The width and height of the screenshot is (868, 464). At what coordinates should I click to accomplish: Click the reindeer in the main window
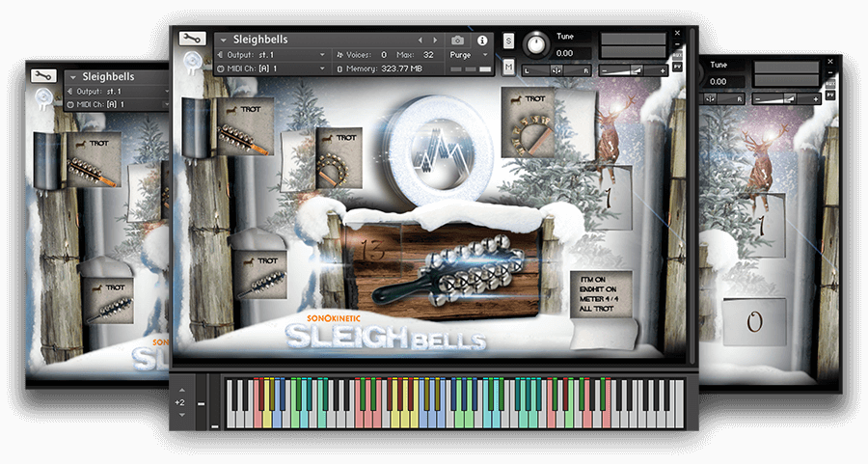click(x=608, y=138)
